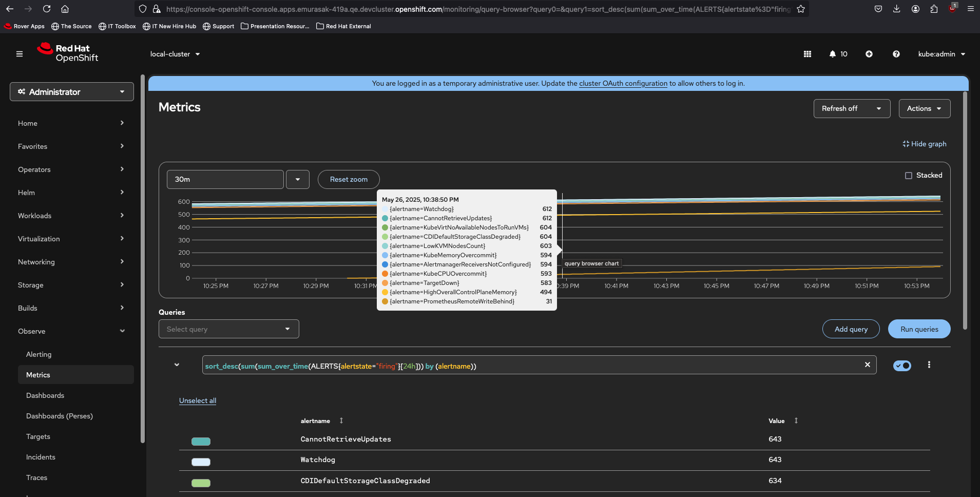Click the quick create plus icon

[869, 54]
